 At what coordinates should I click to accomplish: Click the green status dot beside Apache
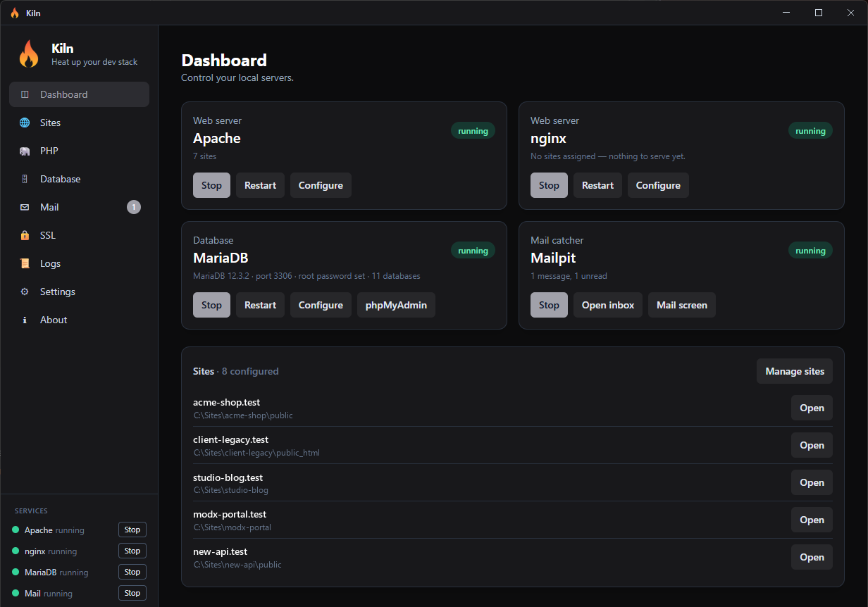tap(15, 530)
